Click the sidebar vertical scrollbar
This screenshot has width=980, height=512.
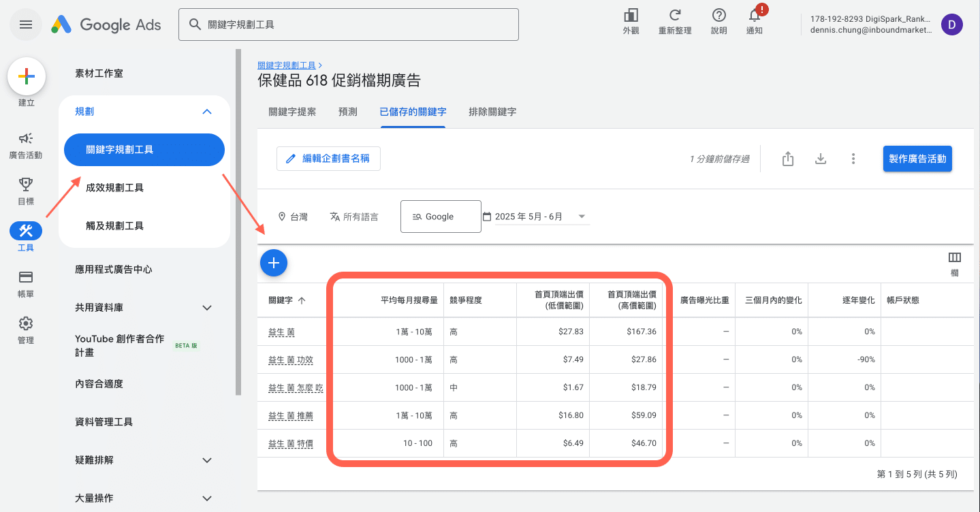tap(238, 222)
